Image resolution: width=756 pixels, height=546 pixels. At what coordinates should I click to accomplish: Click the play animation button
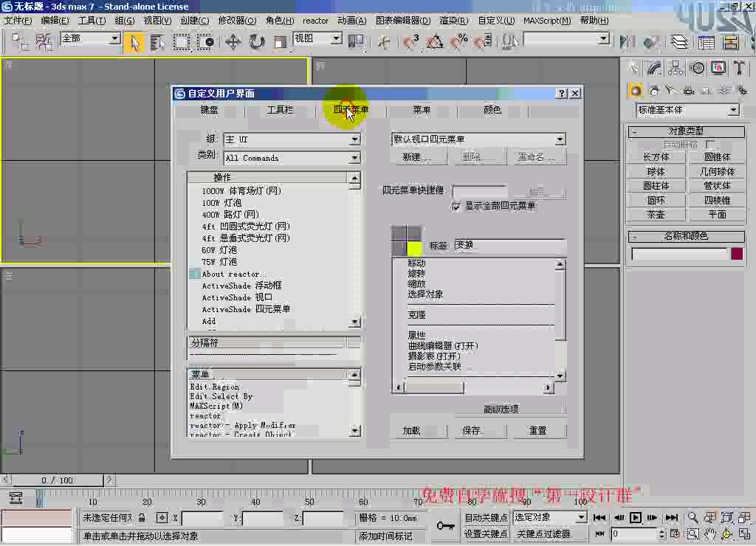[x=636, y=519]
